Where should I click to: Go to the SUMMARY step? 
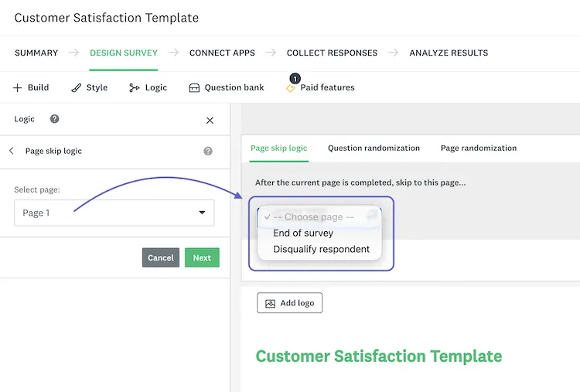pos(36,53)
